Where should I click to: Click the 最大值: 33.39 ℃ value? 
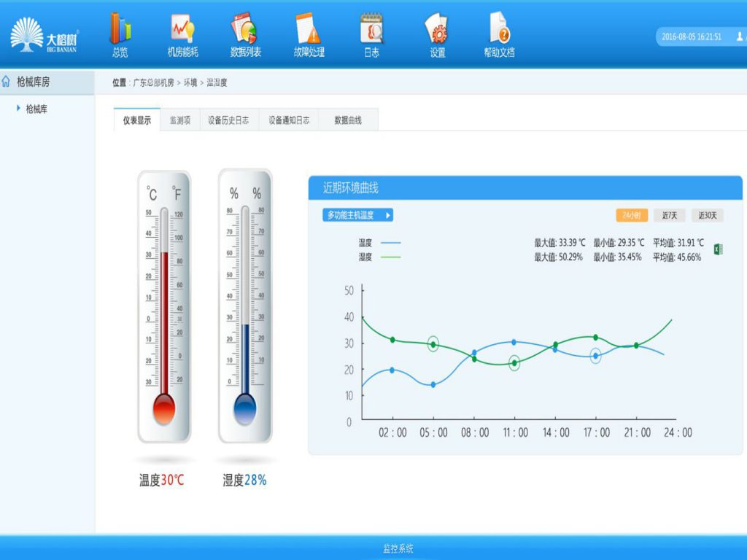coord(560,243)
